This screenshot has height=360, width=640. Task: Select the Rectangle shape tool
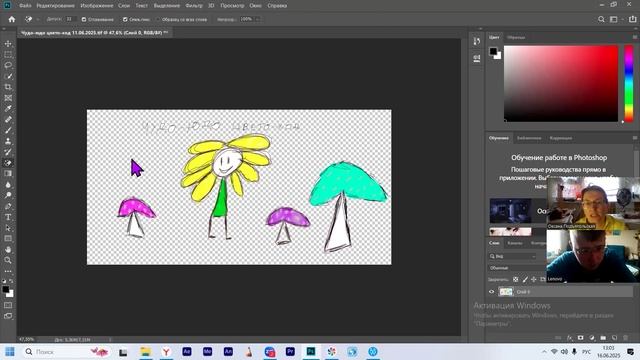click(x=8, y=238)
